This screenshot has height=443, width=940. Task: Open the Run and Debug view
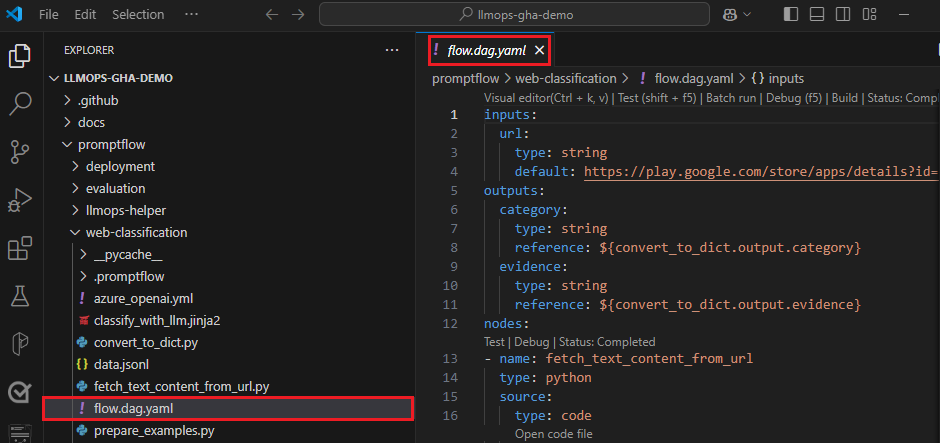pos(20,199)
